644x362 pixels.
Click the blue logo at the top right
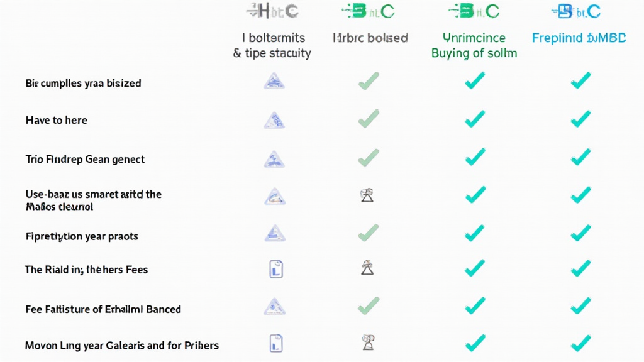pyautogui.click(x=575, y=11)
